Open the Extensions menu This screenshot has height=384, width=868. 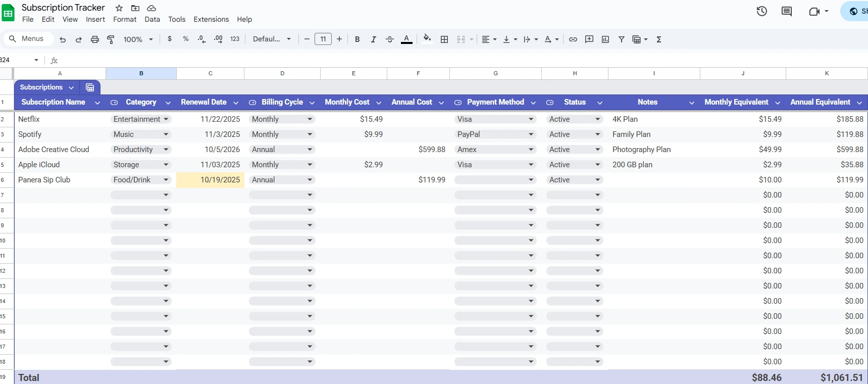tap(211, 19)
